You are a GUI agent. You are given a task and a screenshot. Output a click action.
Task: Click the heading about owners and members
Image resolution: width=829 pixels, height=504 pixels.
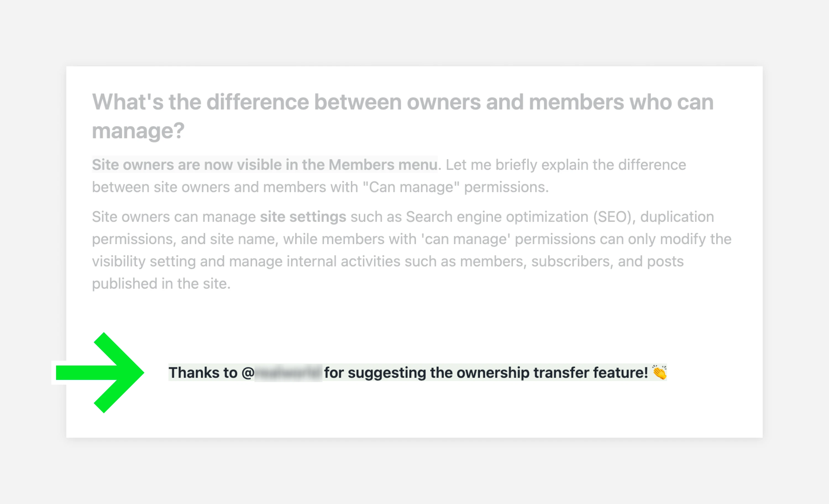(403, 116)
